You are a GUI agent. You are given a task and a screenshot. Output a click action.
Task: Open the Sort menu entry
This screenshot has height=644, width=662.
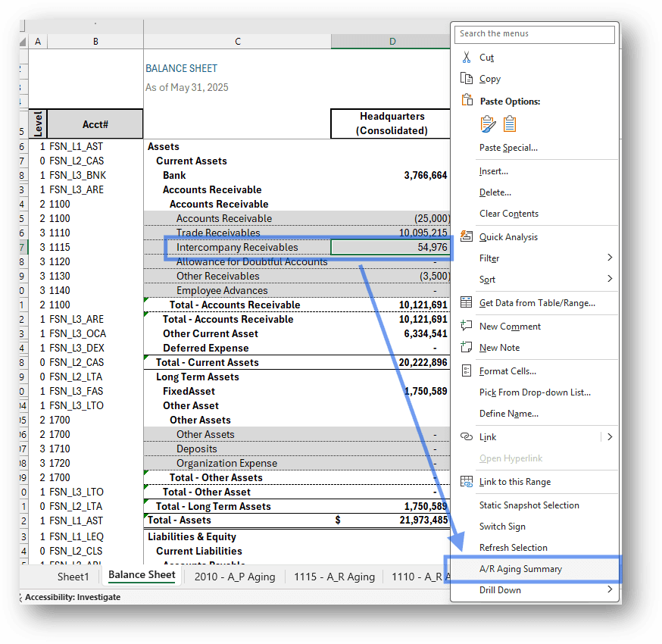[487, 279]
